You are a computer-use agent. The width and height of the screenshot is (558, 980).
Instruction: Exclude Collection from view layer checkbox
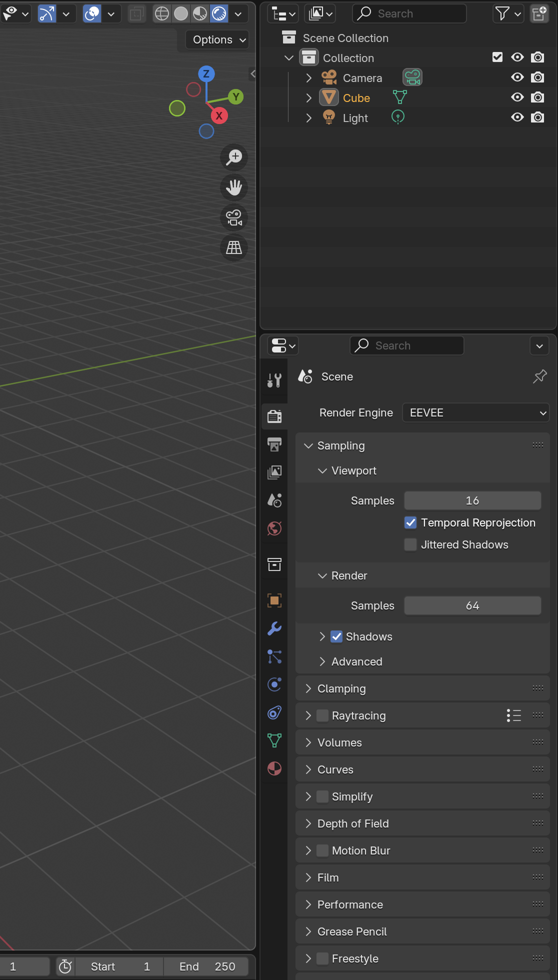coord(497,57)
